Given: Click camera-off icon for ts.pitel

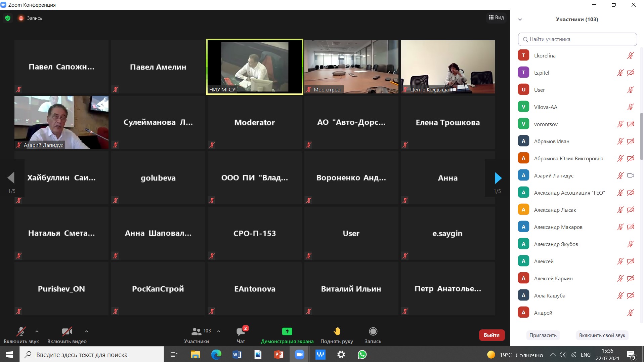Looking at the screenshot, I should pos(631,73).
